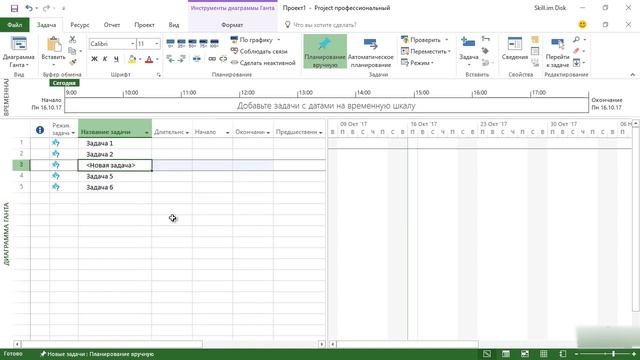Expand the По графику dropdown arrow
The height and width of the screenshot is (360, 640).
click(279, 40)
